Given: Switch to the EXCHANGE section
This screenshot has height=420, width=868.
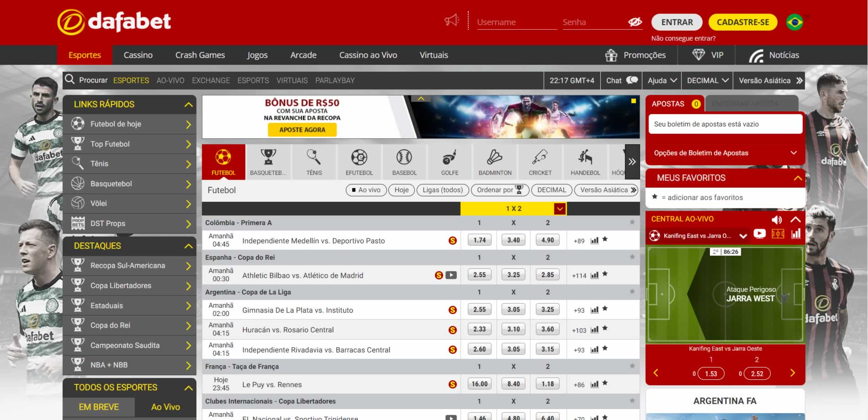Looking at the screenshot, I should (211, 80).
